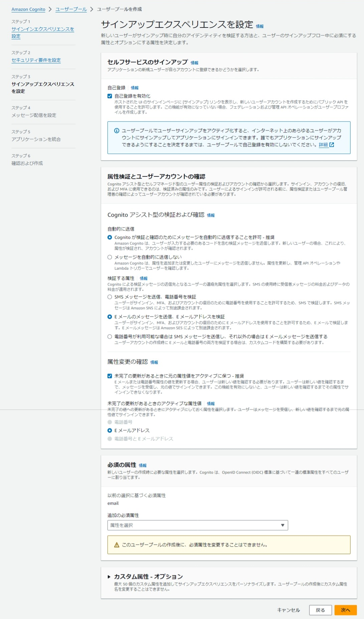Click ユーザープールを作成 breadcrumb text
Screen dimensions: 364x619
point(119,9)
